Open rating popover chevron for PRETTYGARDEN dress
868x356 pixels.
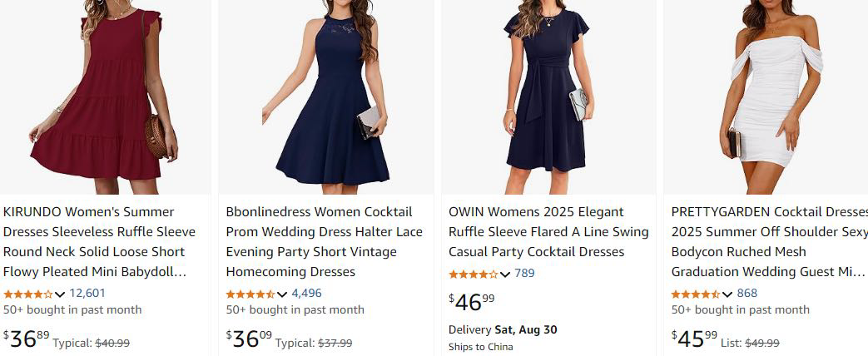727,294
